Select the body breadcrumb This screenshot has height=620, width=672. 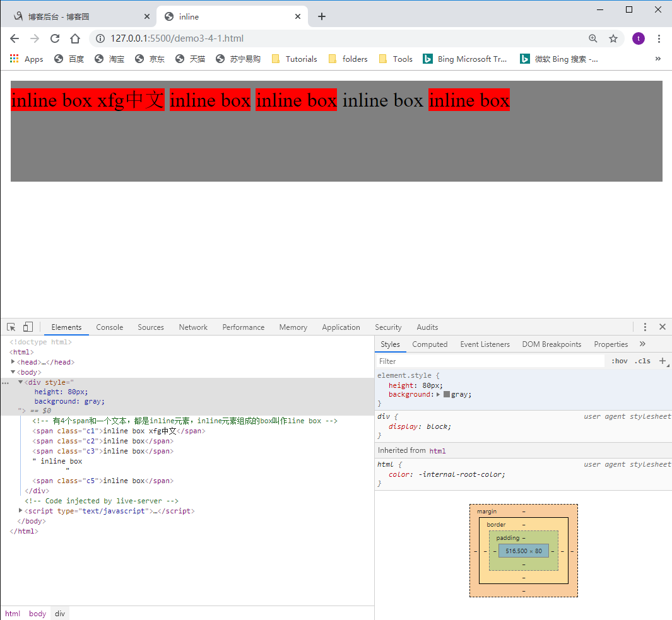[37, 614]
